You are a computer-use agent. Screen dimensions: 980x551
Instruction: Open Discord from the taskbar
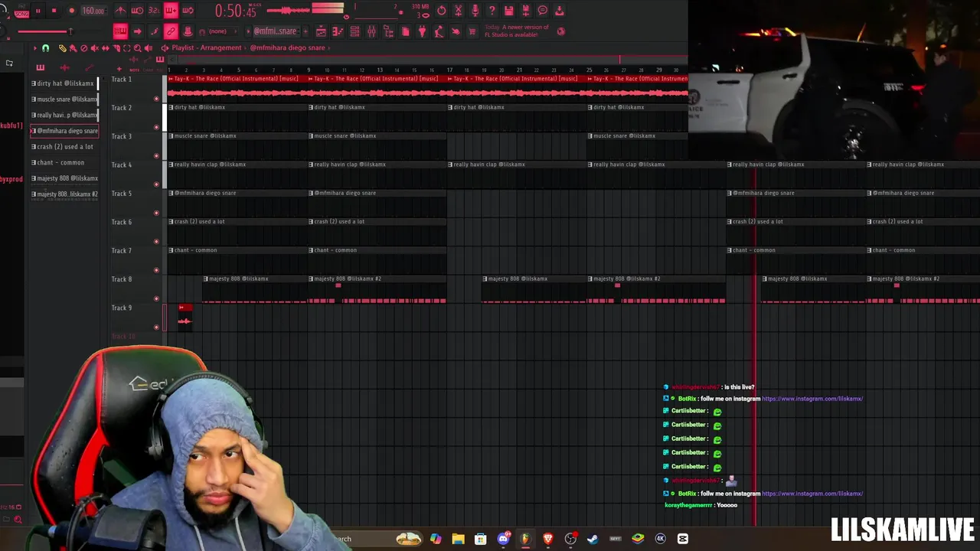click(x=503, y=539)
